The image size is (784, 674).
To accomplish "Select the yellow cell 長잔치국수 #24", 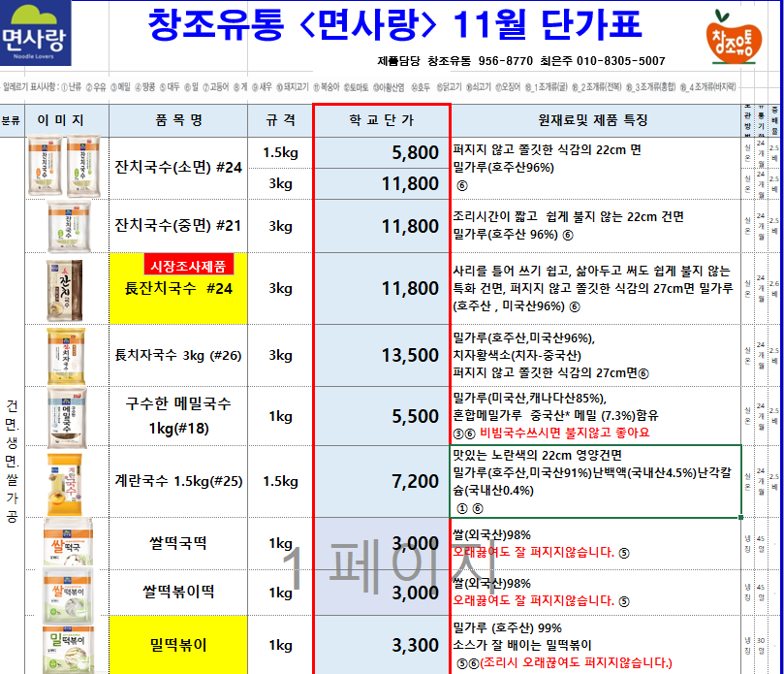I will pyautogui.click(x=178, y=289).
